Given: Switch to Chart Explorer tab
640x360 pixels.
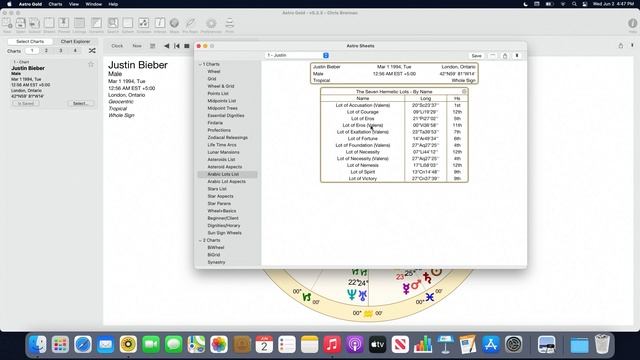Looking at the screenshot, I should click(x=76, y=42).
